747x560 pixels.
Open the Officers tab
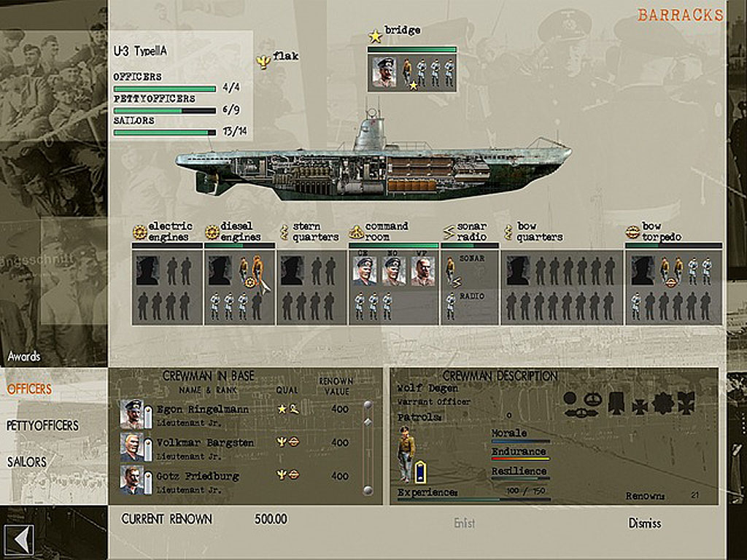click(x=30, y=389)
